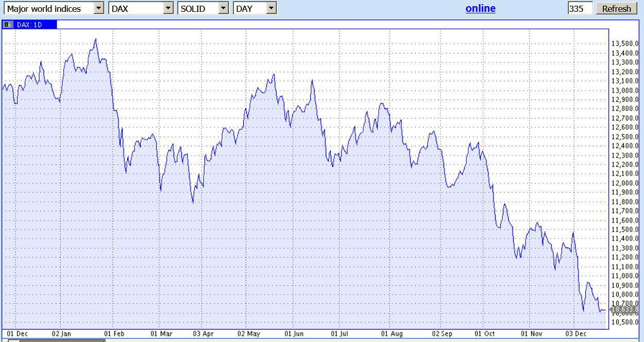Click the 01 Oct date label
This screenshot has height=342, width=644.
pos(484,334)
